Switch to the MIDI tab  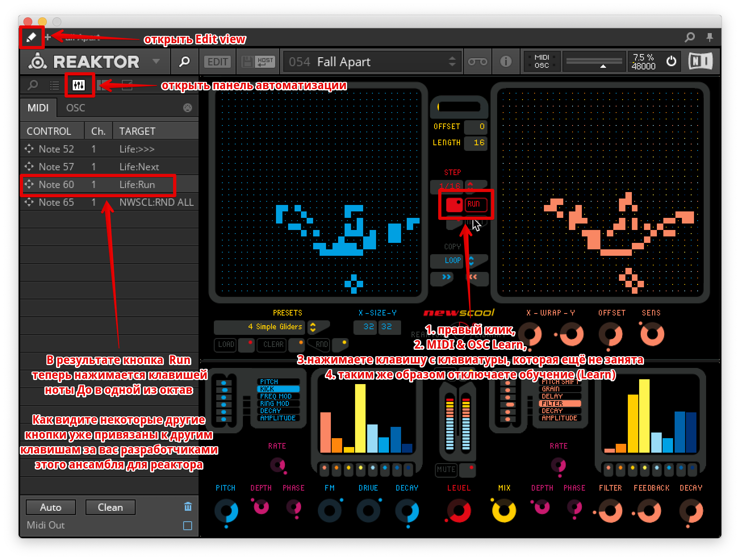[x=38, y=108]
